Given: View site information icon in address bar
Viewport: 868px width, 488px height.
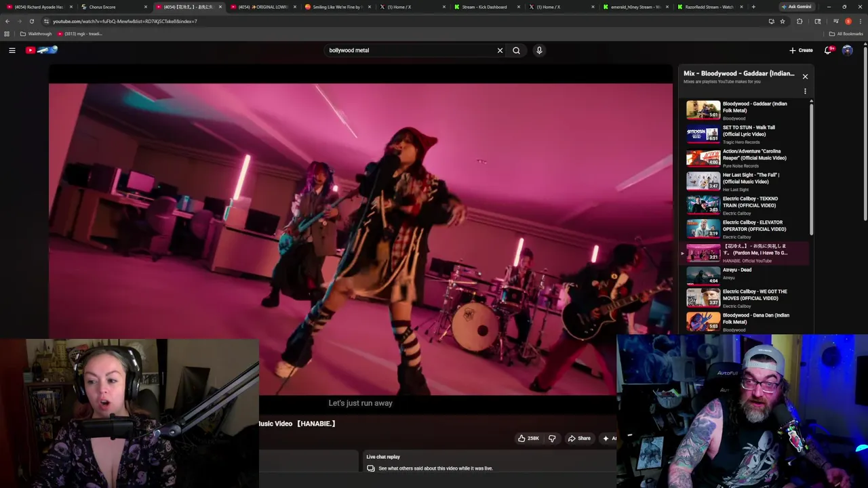Looking at the screenshot, I should 46,21.
